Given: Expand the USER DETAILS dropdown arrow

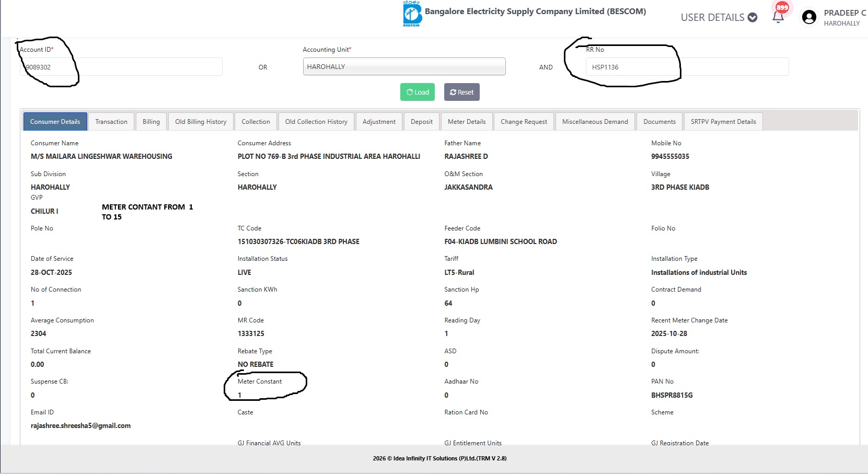Looking at the screenshot, I should point(753,17).
